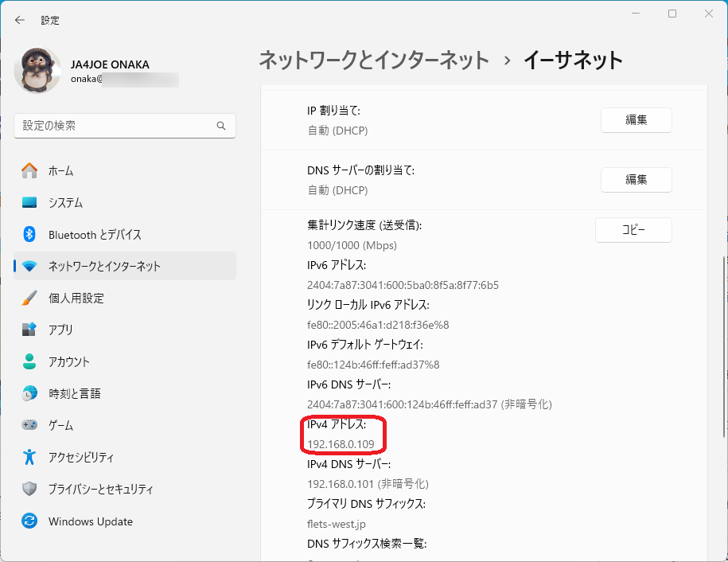Screen dimensions: 728x562
Task: Click IPv6 address 2404:7a87:3041:600:5ba0:8f5a:8f77:6b5
Action: [403, 285]
